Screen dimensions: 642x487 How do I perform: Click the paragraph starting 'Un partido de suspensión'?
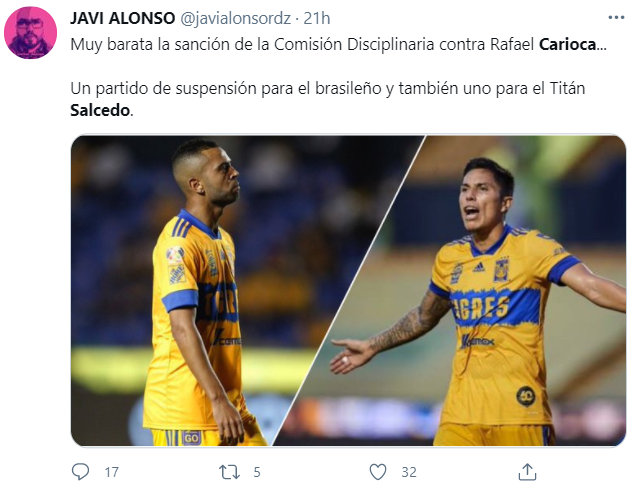(328, 99)
